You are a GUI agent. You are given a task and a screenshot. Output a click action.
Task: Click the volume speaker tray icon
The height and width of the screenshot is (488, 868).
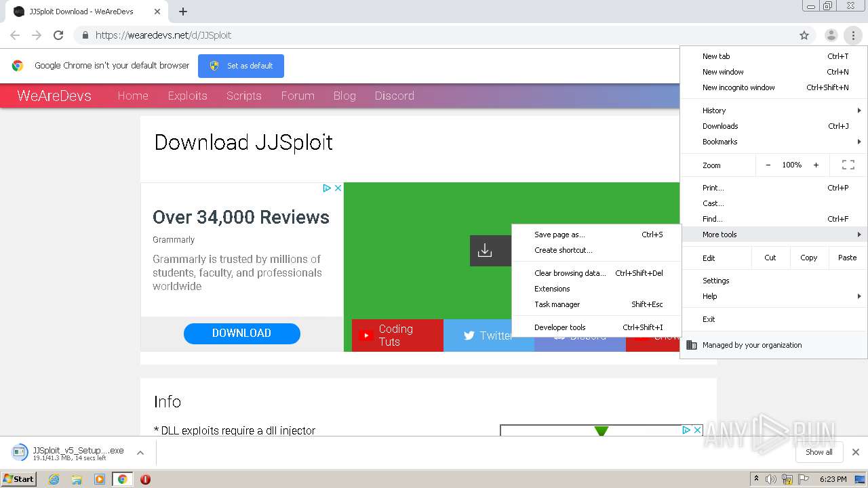(x=771, y=479)
